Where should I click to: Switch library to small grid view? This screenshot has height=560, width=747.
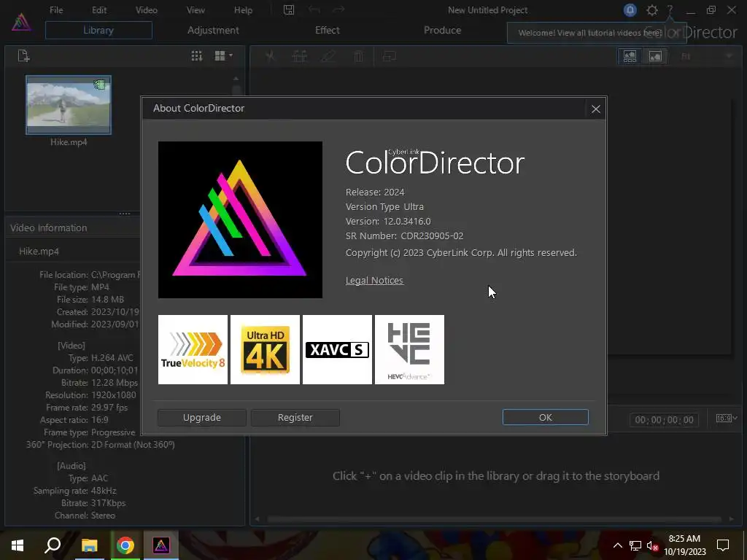point(197,55)
